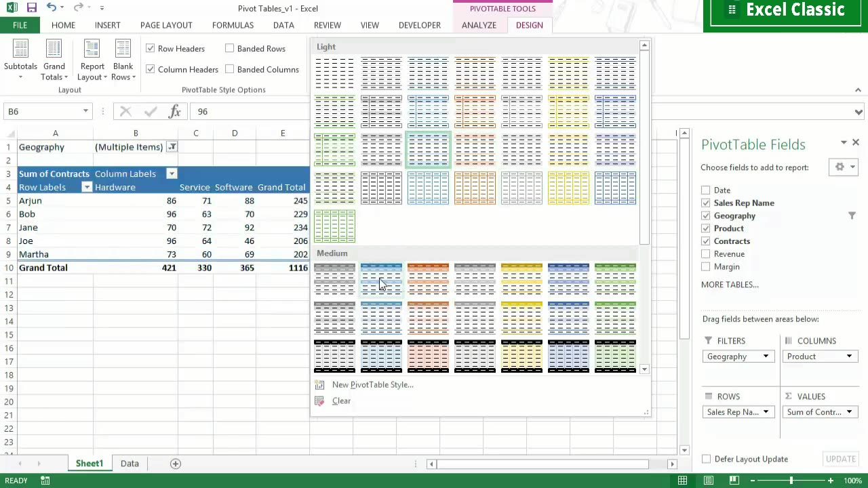Click the macro record icon in status bar
Image resolution: width=868 pixels, height=488 pixels.
[45, 481]
